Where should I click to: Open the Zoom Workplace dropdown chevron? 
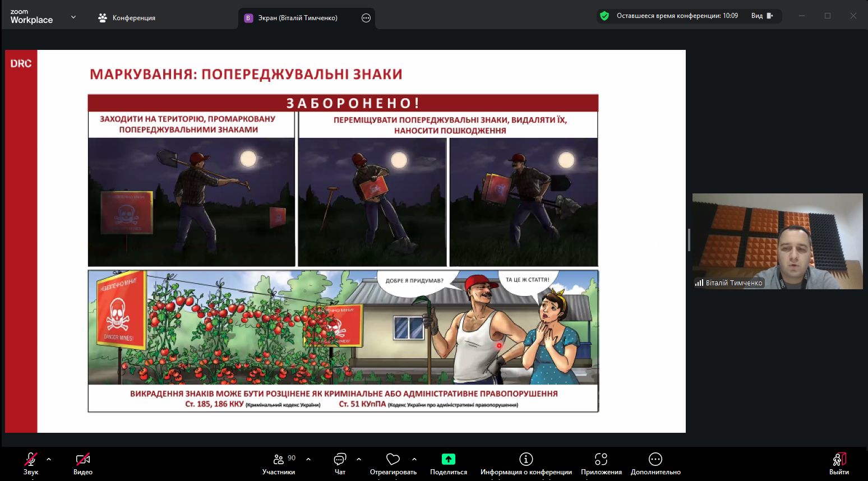point(73,17)
